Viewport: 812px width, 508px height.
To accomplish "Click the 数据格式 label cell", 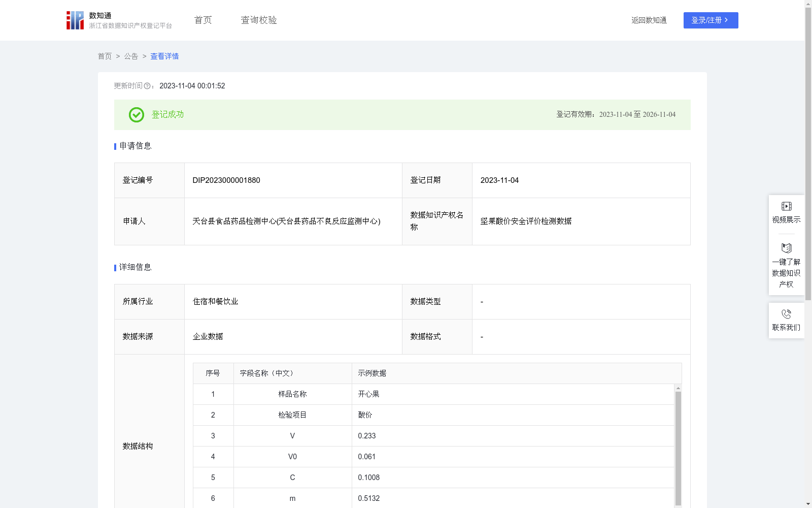I will [437, 337].
